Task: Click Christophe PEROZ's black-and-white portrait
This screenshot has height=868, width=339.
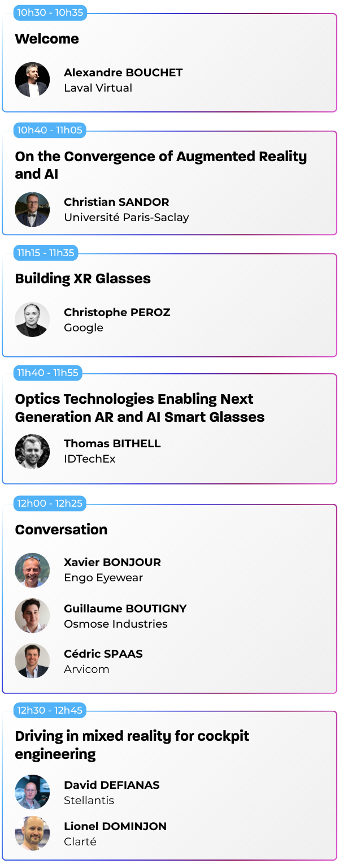Action: (32, 319)
